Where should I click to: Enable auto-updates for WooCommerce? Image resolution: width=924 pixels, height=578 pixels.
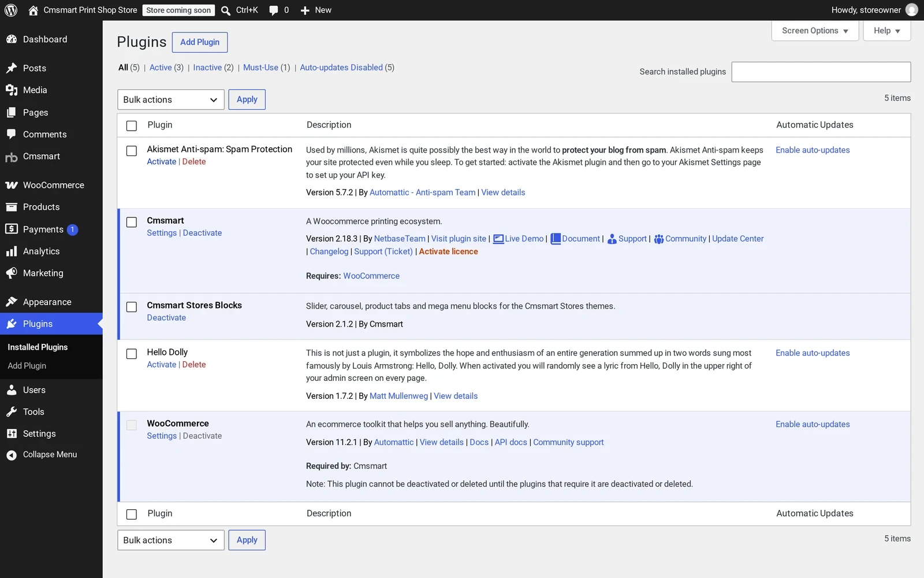point(813,424)
